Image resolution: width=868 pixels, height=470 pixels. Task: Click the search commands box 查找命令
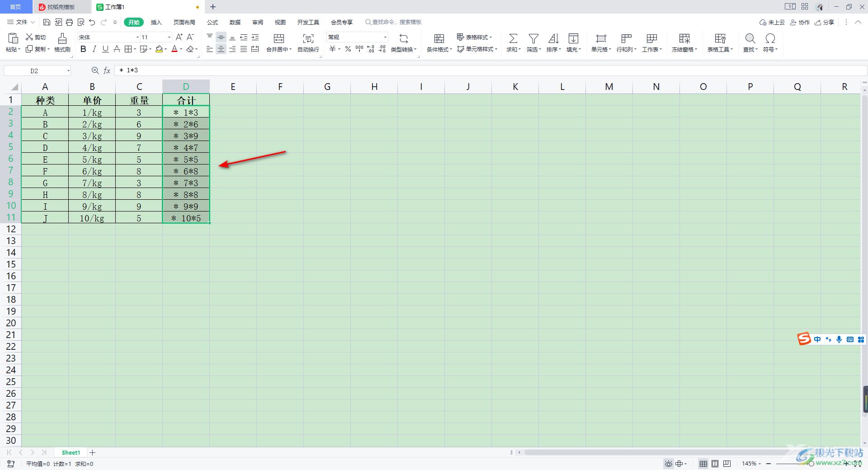(x=393, y=22)
